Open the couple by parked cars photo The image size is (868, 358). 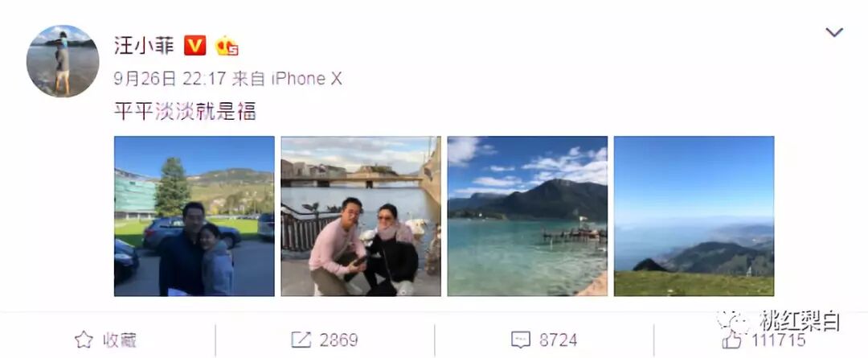(194, 216)
